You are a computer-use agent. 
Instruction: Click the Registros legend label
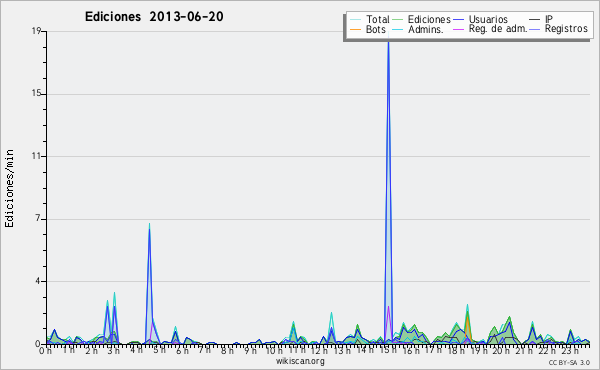(x=566, y=29)
